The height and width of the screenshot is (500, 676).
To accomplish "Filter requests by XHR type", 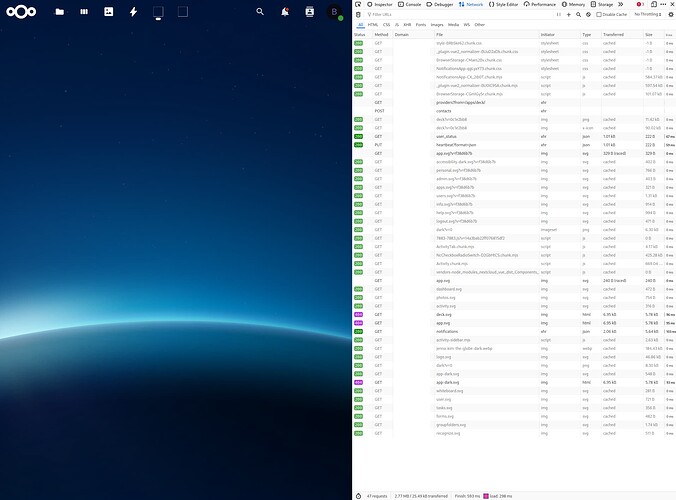I will (407, 24).
